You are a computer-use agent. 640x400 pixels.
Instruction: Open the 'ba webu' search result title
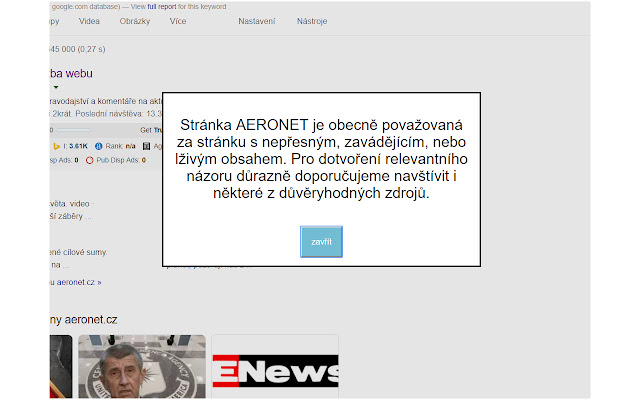pyautogui.click(x=71, y=74)
